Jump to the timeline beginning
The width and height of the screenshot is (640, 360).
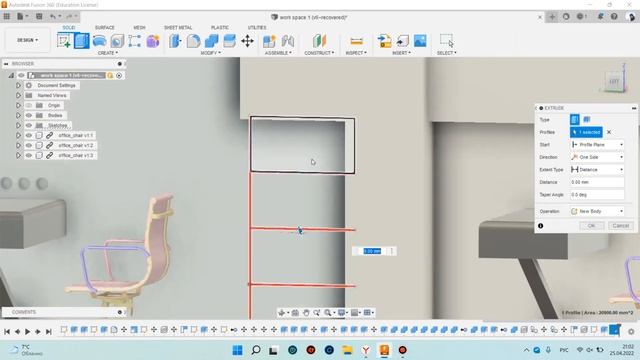[7, 331]
